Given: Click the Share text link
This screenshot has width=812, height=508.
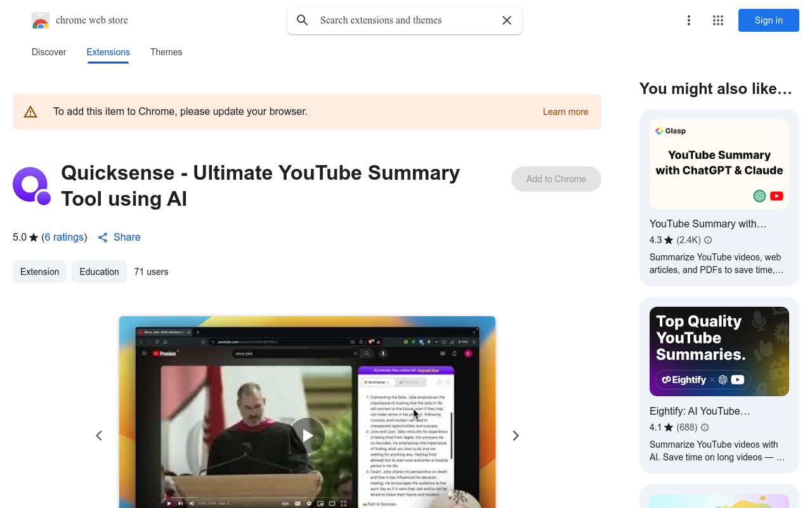Looking at the screenshot, I should click(127, 237).
